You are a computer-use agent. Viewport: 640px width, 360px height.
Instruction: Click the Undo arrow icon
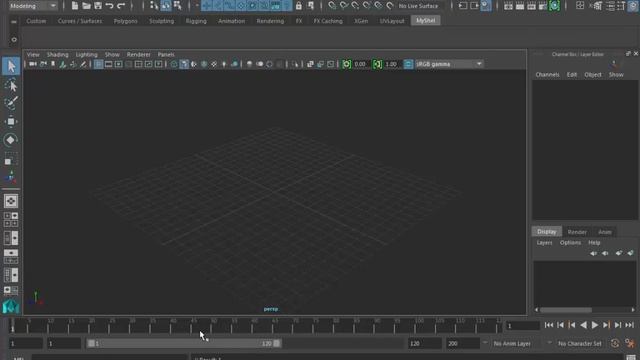pyautogui.click(x=109, y=6)
